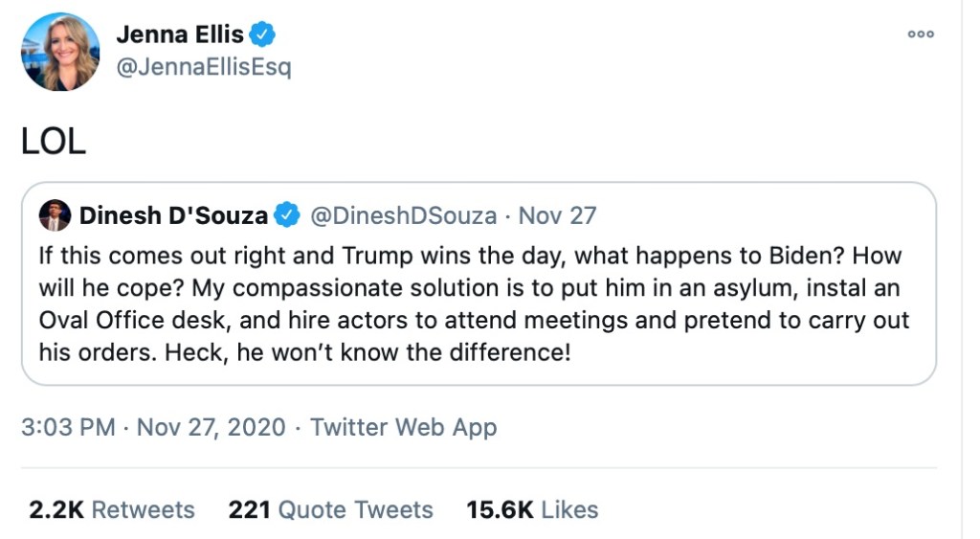Click the "3:03 PM" timestamp
This screenshot has width=980, height=539.
[x=68, y=427]
